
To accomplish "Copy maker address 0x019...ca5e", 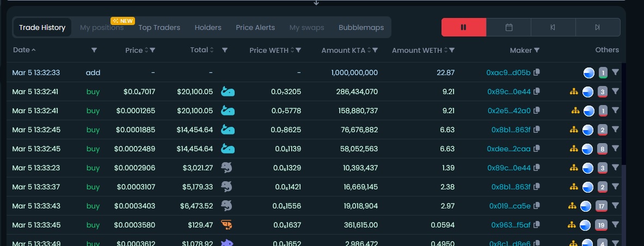I will coord(536,206).
